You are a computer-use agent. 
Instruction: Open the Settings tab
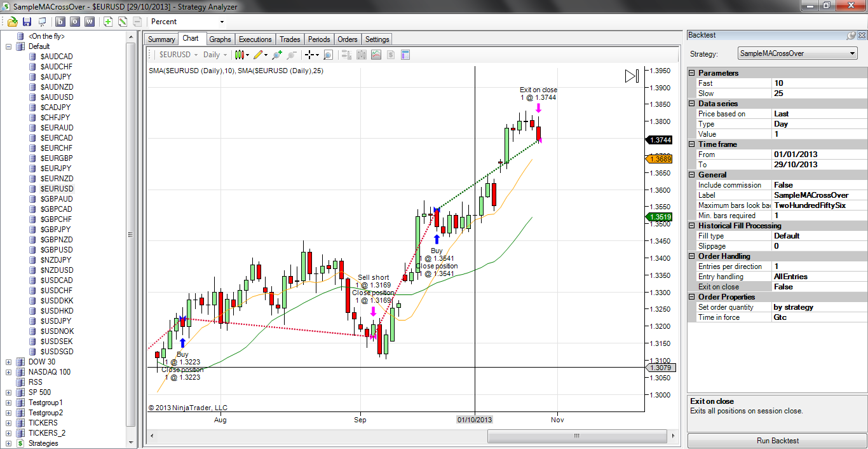pyautogui.click(x=377, y=39)
